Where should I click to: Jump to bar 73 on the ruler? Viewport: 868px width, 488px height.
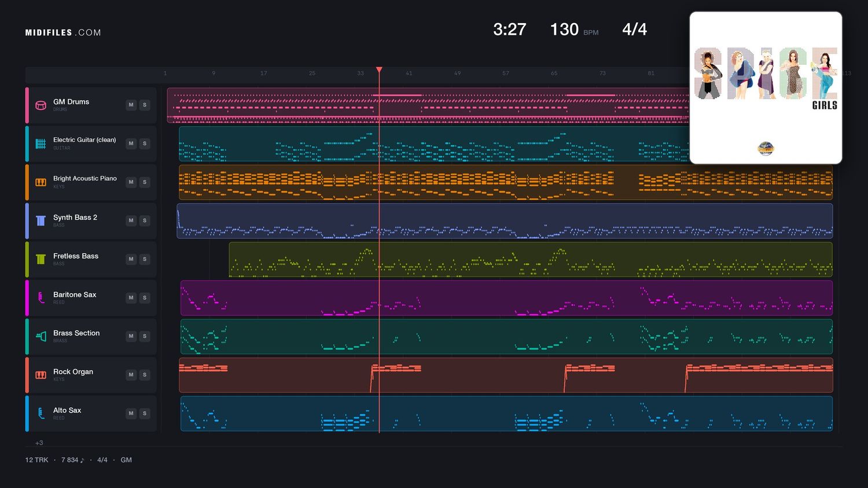(x=602, y=73)
